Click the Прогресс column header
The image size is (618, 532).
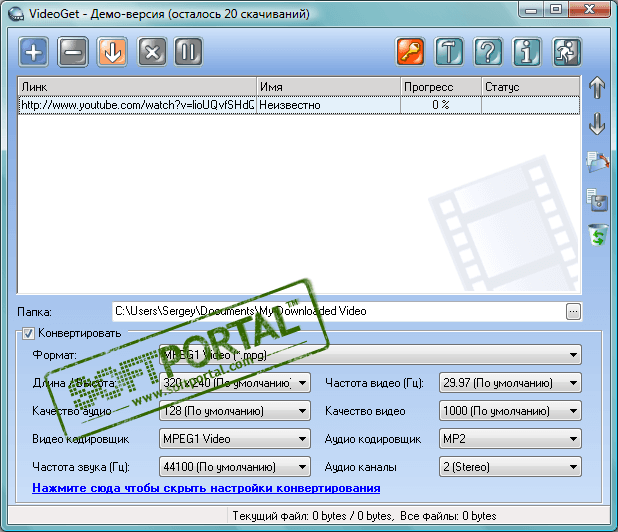pyautogui.click(x=441, y=87)
